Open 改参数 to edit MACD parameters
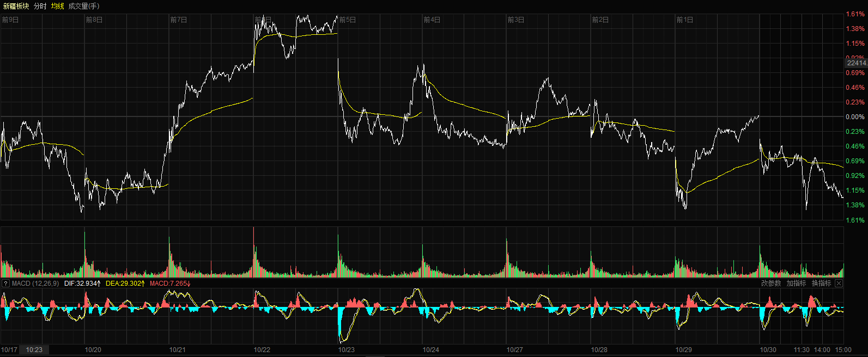The image size is (868, 357). tap(771, 284)
